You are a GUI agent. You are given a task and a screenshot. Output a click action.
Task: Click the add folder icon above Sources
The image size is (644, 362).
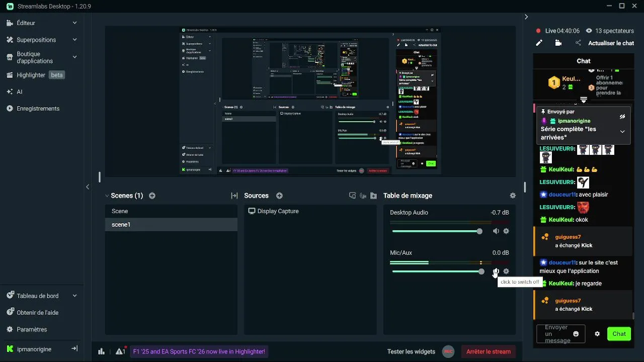click(x=373, y=196)
